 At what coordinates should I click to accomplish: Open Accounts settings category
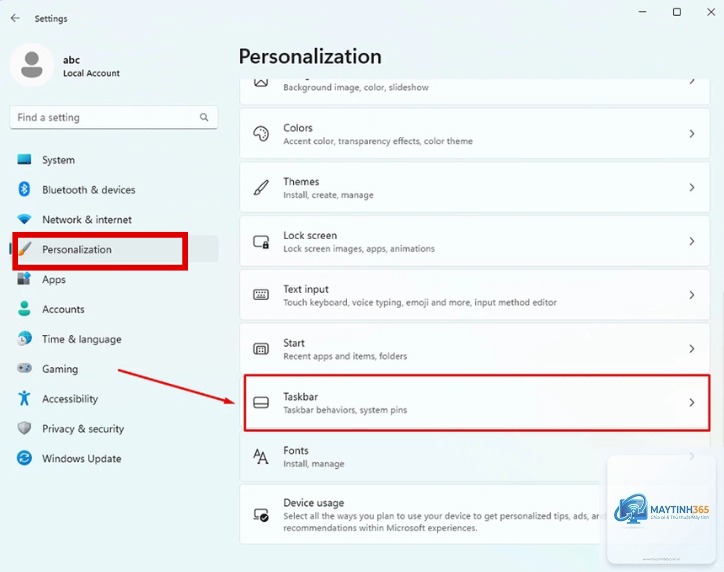114,309
